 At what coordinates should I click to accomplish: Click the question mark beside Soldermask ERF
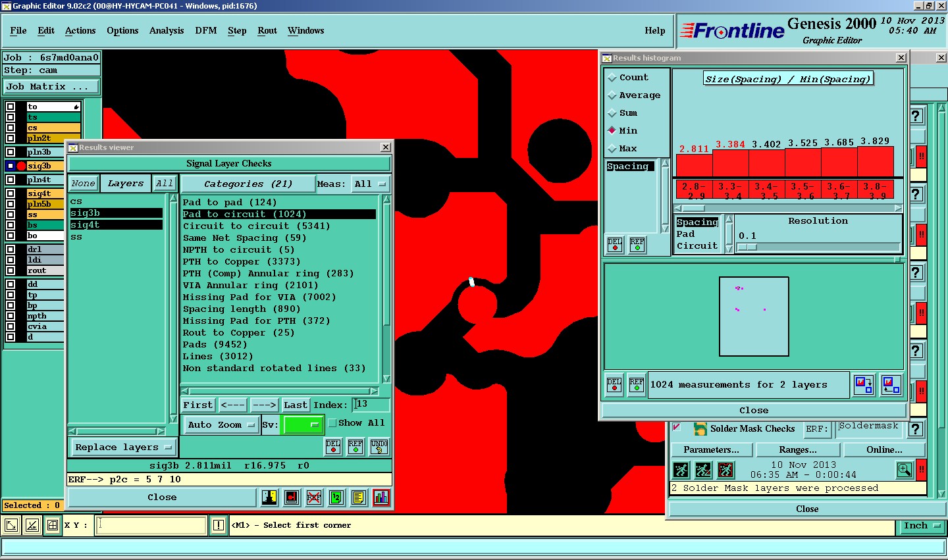[916, 429]
